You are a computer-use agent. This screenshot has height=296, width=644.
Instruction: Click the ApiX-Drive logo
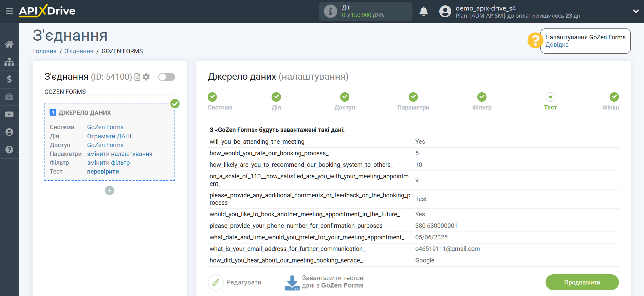tap(47, 11)
